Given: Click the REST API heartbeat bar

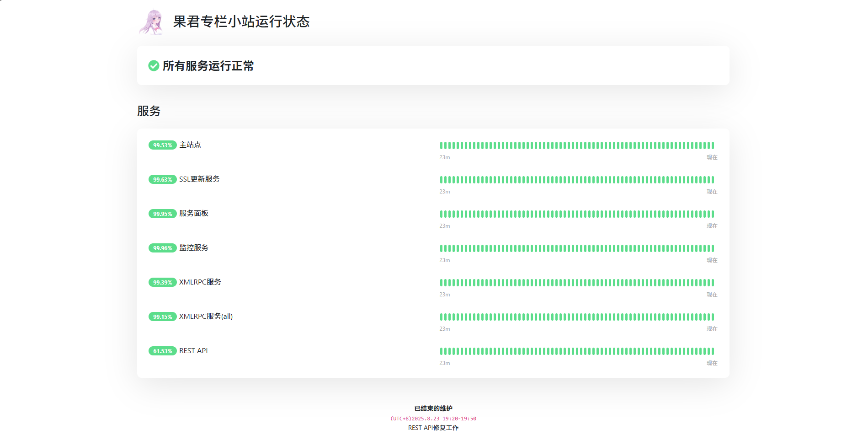Looking at the screenshot, I should point(577,351).
